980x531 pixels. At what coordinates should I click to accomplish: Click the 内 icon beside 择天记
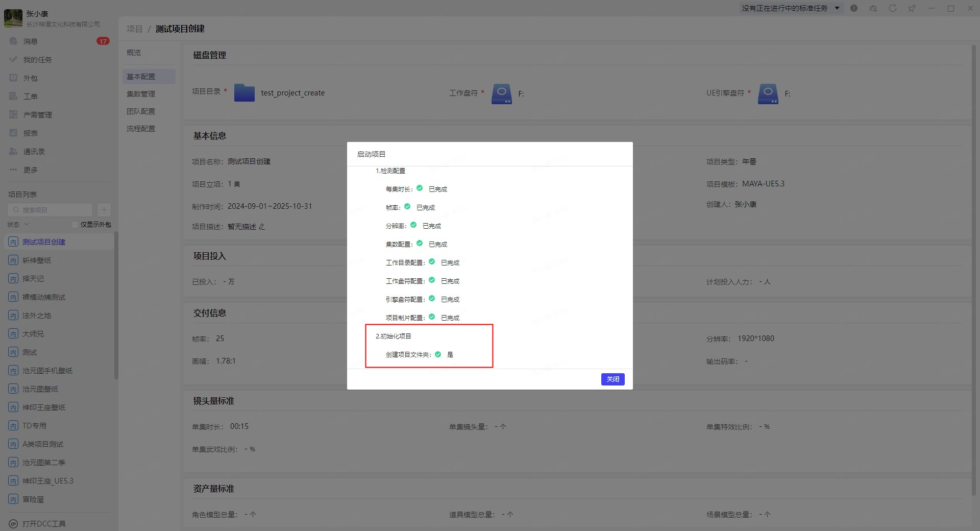pyautogui.click(x=13, y=279)
